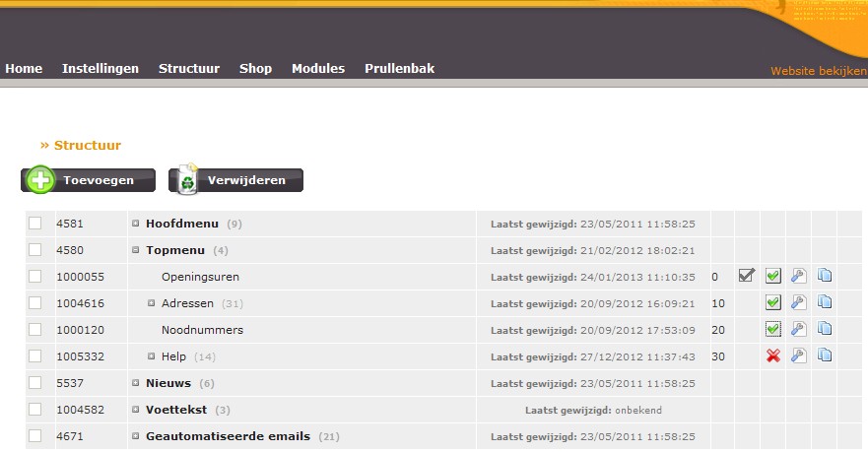Toggle green active status for Adressen
The height and width of the screenshot is (452, 868).
tap(772, 302)
